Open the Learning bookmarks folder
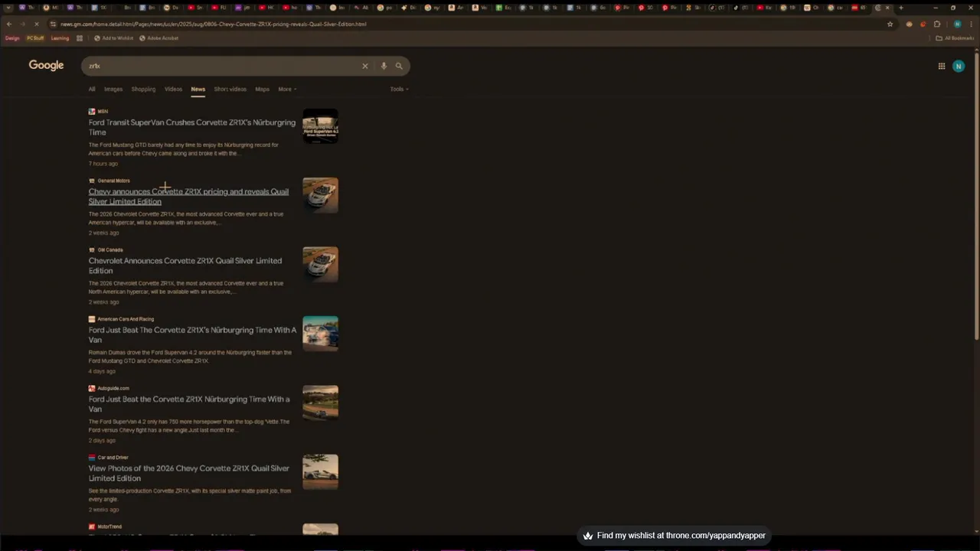980x551 pixels. (60, 38)
